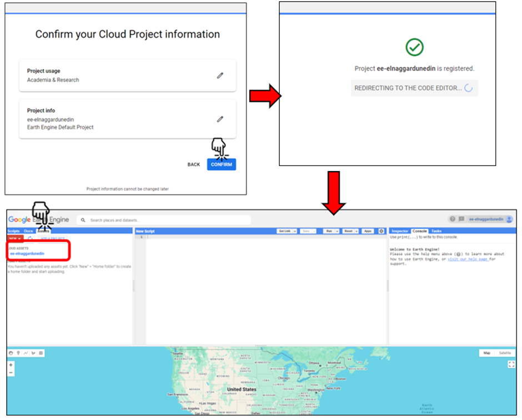Open the ee-elnaggardunedin cloud asset
Image resolution: width=522 pixels, height=420 pixels.
[x=27, y=254]
